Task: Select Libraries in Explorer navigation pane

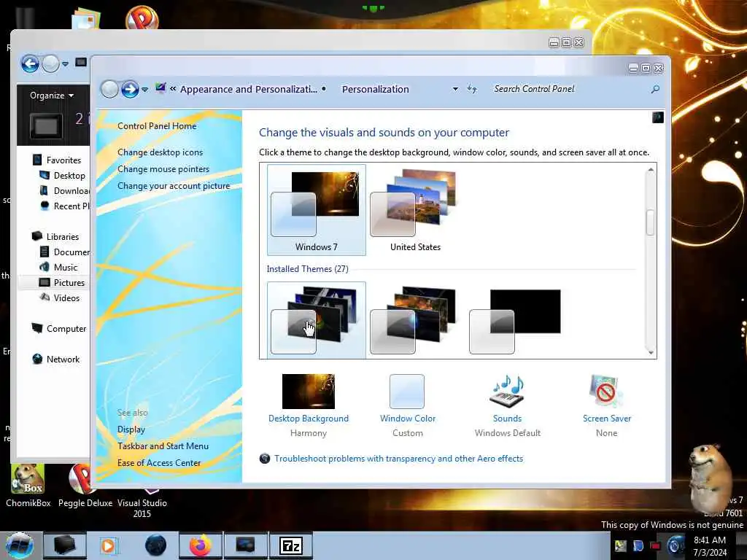Action: 63,237
